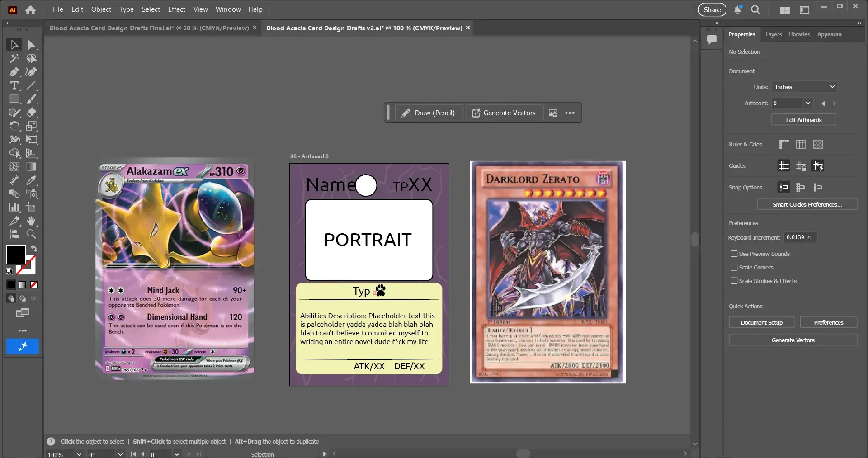Open Smart Guides Preferences

(807, 204)
